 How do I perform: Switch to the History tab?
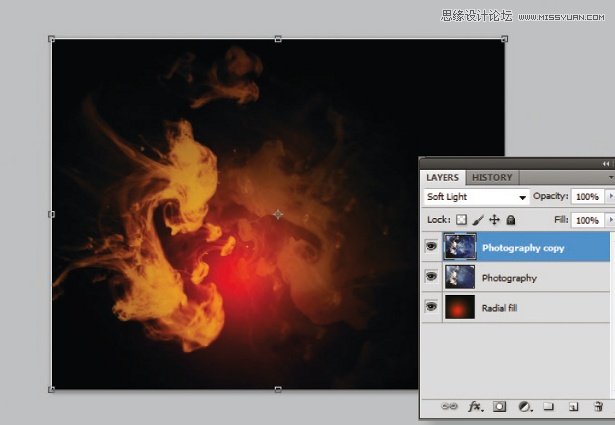[491, 177]
